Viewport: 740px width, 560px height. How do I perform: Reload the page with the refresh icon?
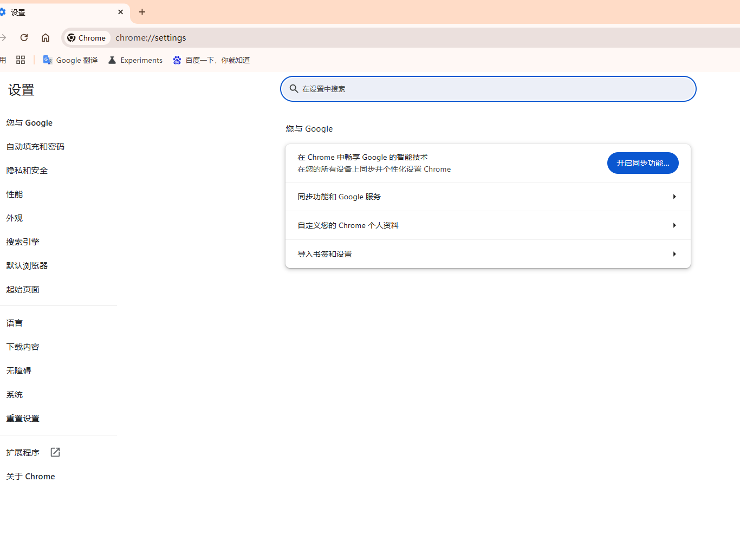24,37
